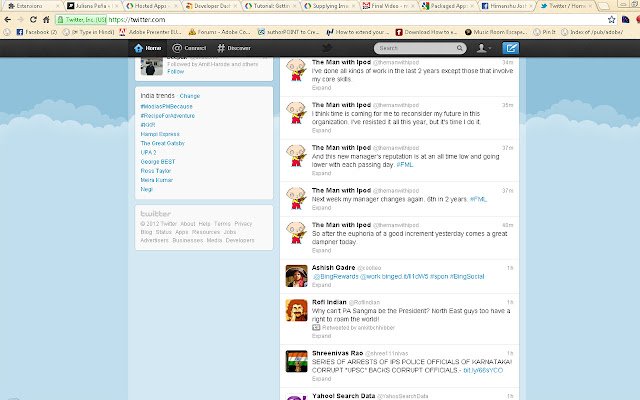The image size is (640, 400).
Task: Open Ashish Gadre's profile picture
Action: tap(296, 276)
